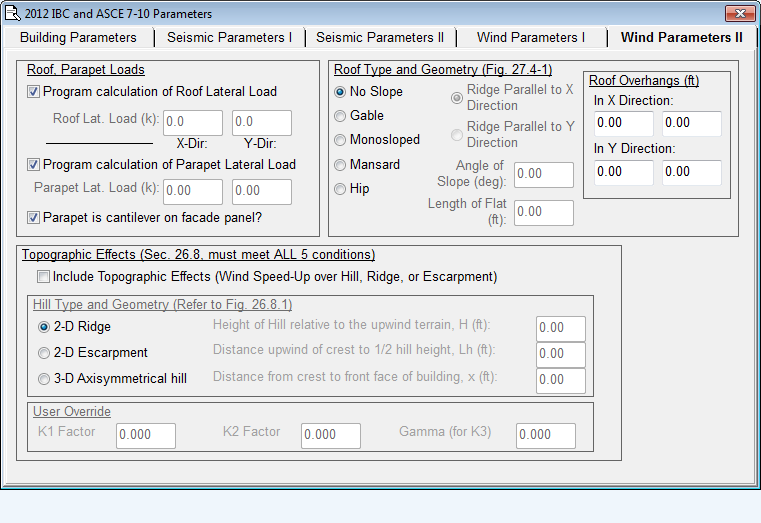The image size is (761, 523).
Task: Select the Gable roof type
Action: [x=341, y=116]
